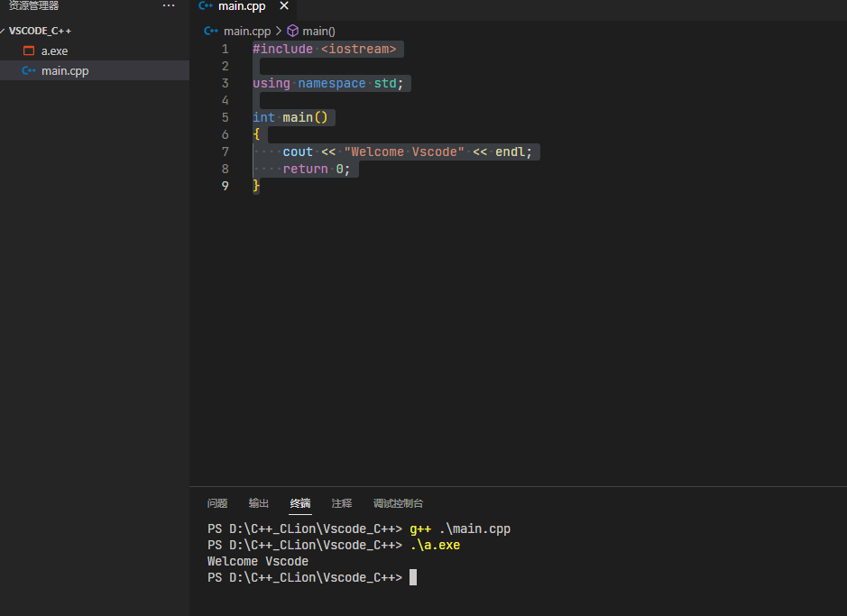Click the main() label in the breadcrumb
Viewport: 847px width, 616px height.
click(x=318, y=31)
